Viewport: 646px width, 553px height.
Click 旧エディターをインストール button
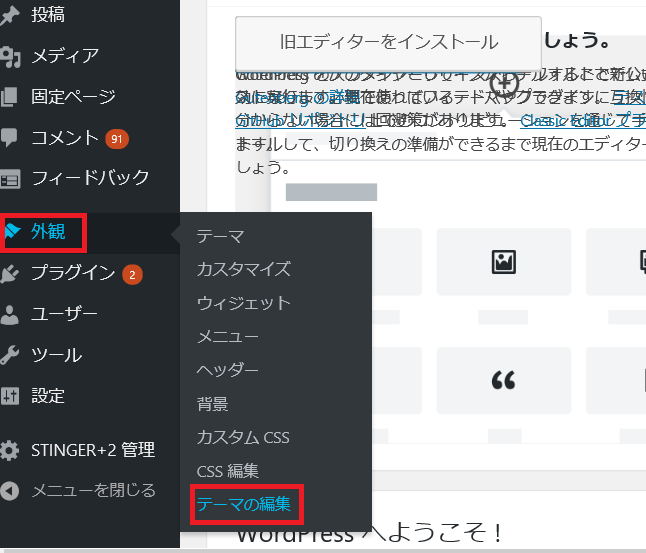(x=389, y=44)
